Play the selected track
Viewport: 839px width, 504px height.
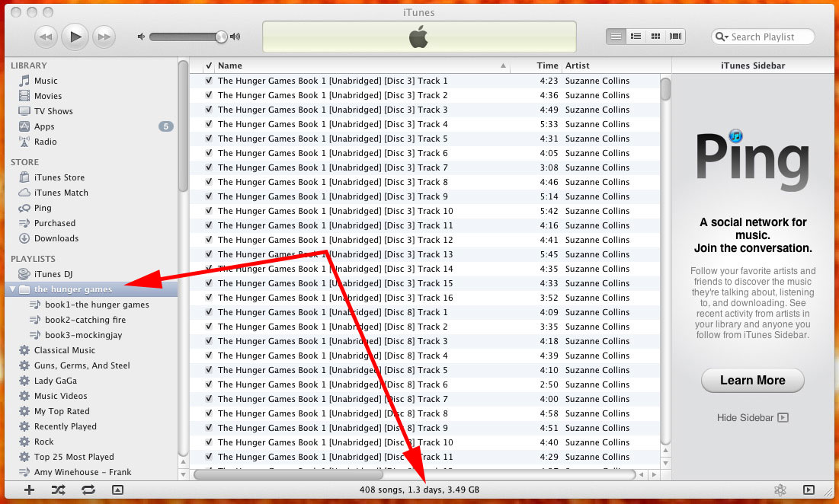click(75, 37)
